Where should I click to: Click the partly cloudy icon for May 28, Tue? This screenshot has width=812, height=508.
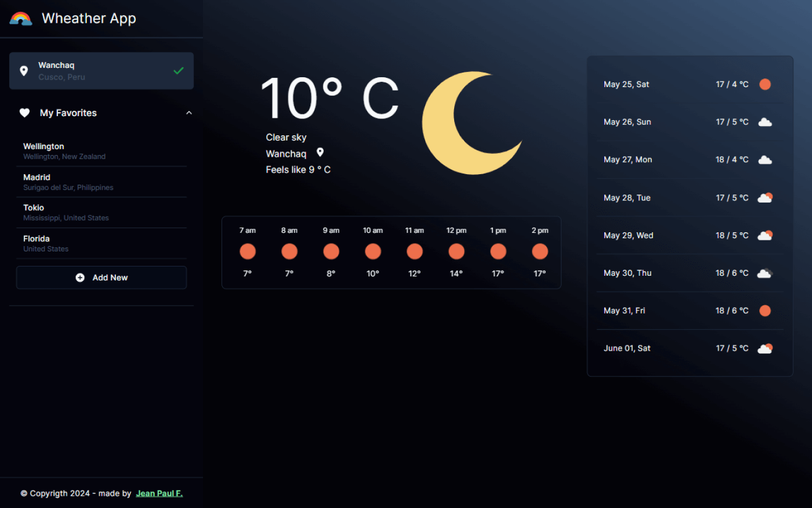(764, 197)
